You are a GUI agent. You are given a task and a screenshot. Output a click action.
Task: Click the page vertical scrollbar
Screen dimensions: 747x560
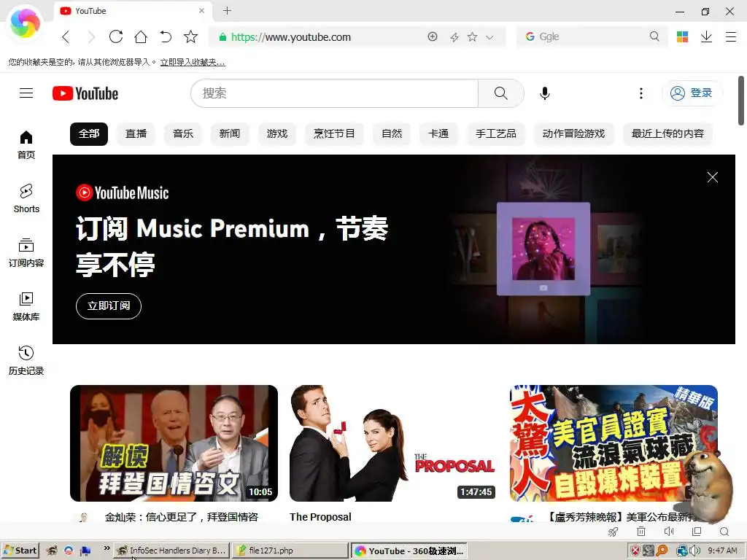pos(741,101)
